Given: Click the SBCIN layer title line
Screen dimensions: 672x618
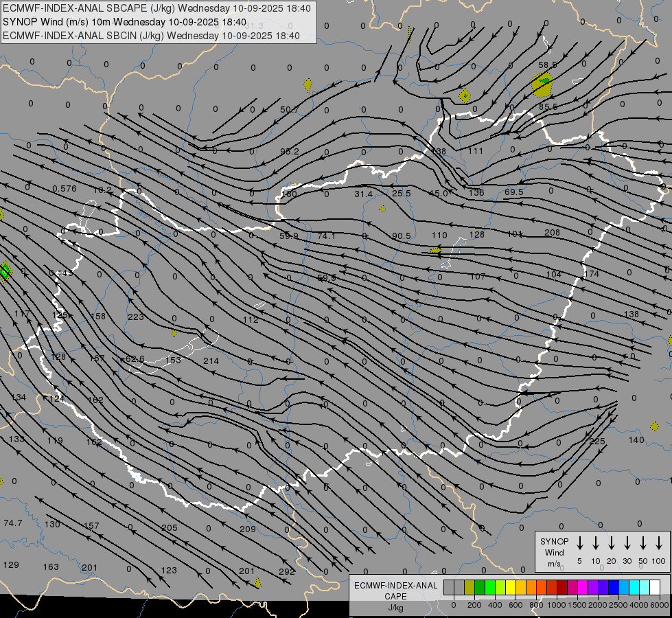Looking at the screenshot, I should (x=151, y=36).
